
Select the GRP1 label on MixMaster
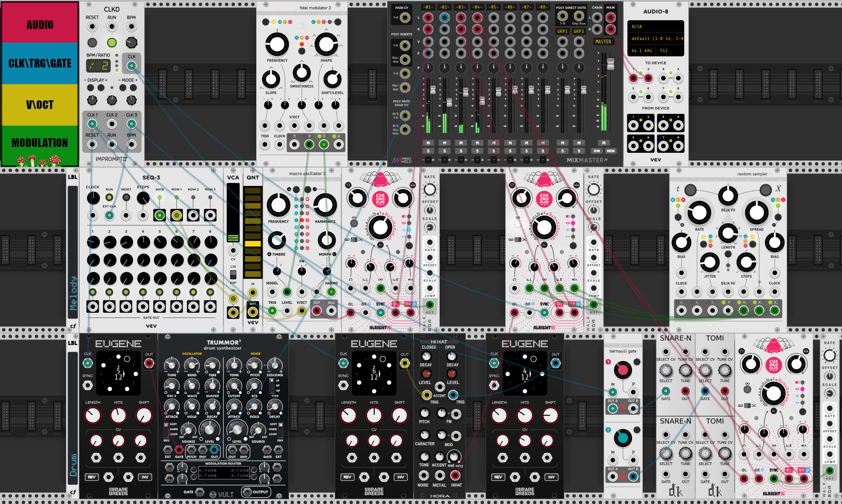(562, 31)
